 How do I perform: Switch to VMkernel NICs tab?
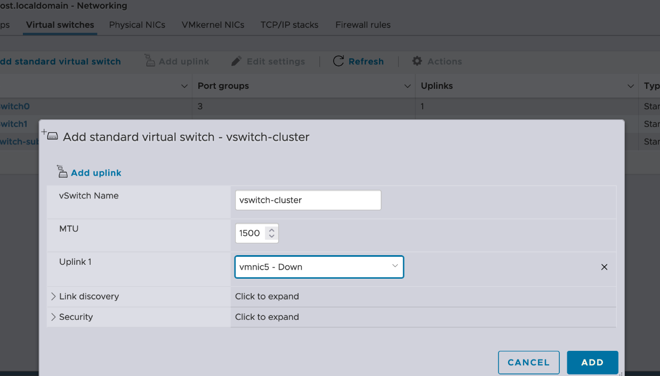(213, 25)
